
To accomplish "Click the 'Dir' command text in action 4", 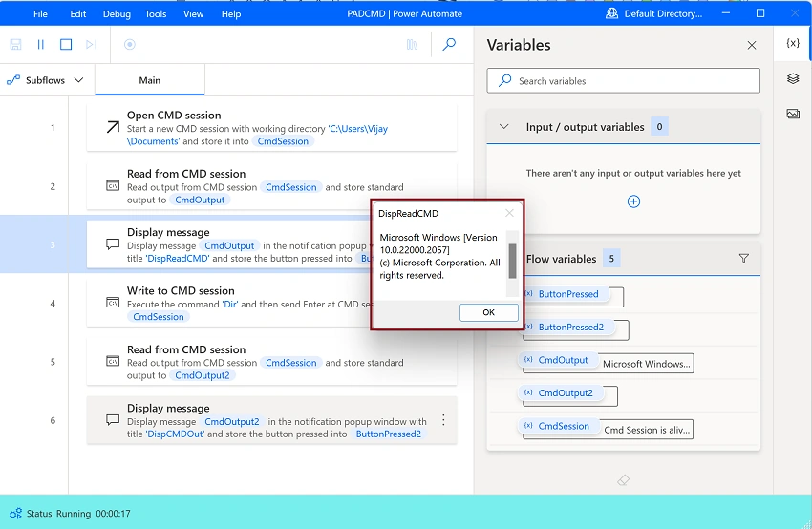I will coord(230,305).
